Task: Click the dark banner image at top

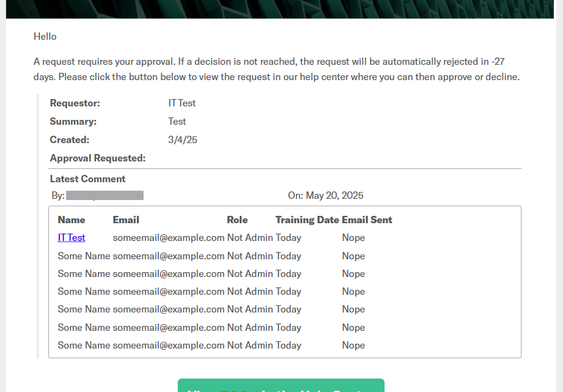Action: coord(281,9)
